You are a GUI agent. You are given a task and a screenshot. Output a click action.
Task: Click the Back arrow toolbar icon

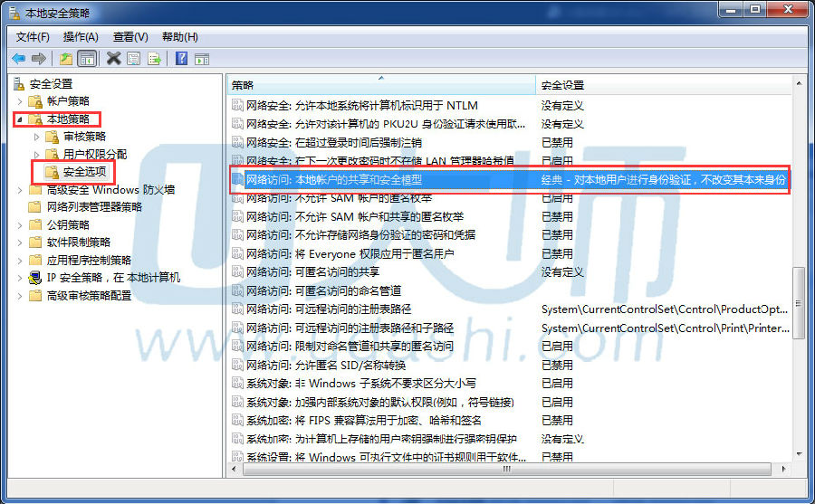coord(19,59)
